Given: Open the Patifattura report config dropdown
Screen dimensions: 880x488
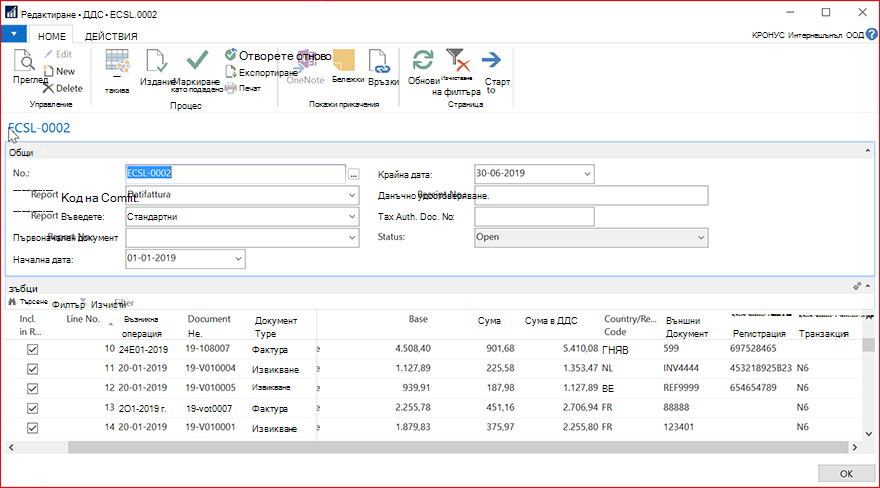Looking at the screenshot, I should click(x=352, y=195).
